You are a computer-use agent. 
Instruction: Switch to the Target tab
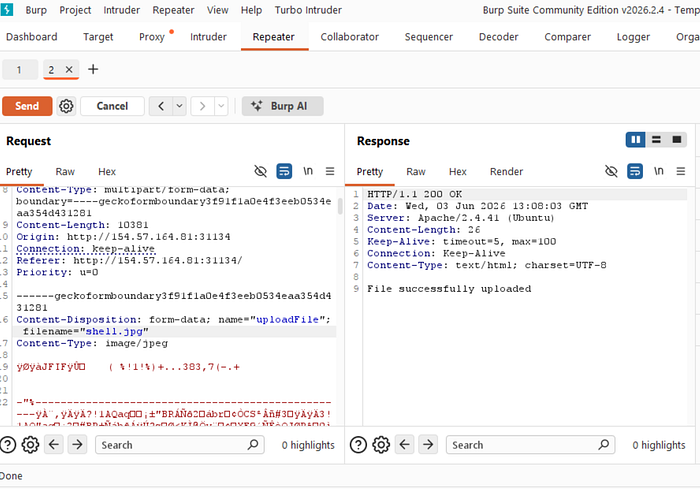coord(98,37)
